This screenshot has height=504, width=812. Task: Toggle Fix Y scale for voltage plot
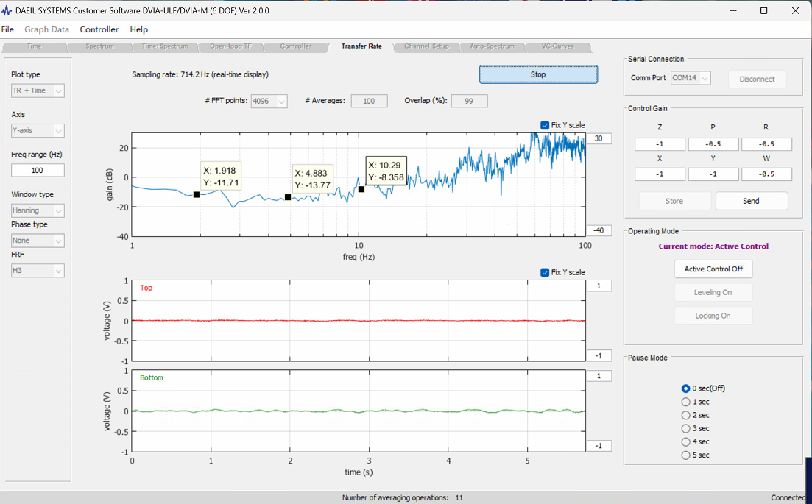545,272
